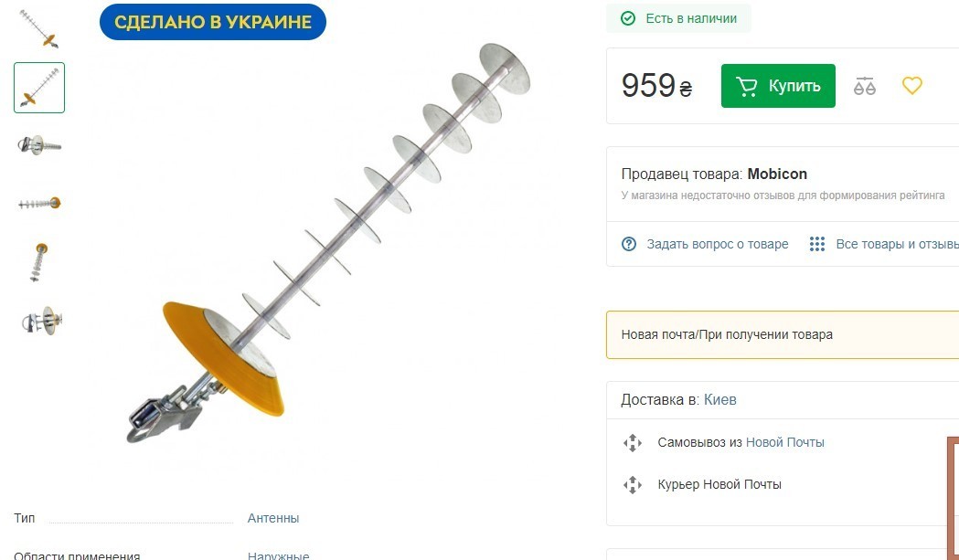Add product to wishlist heart icon
959x560 pixels.
pos(911,86)
